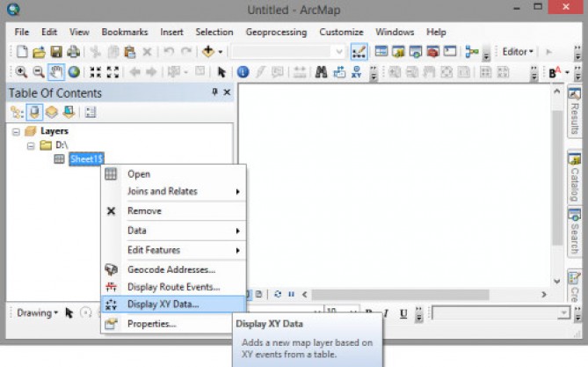
Task: Select the Zoom Out tool
Action: [39, 72]
